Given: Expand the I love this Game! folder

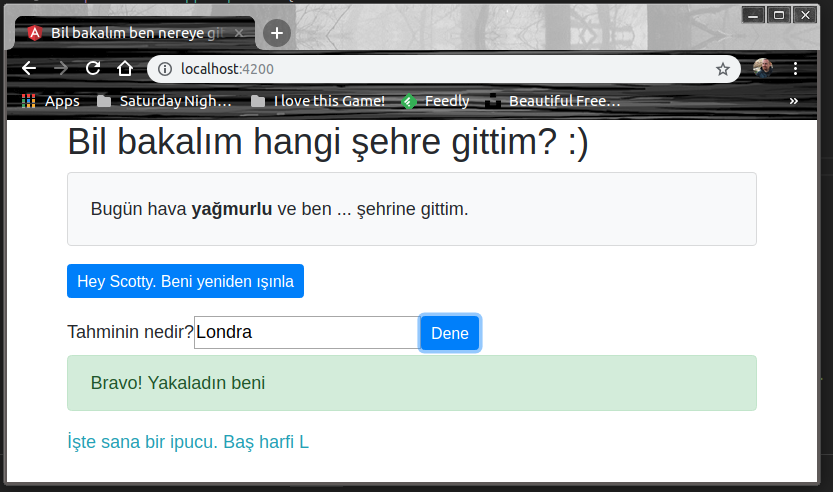Looking at the screenshot, I should [x=317, y=101].
